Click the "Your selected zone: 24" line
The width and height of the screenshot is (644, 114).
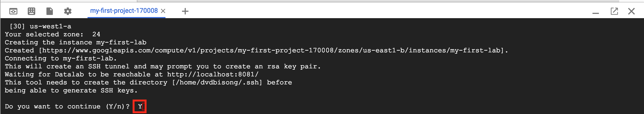[53, 34]
